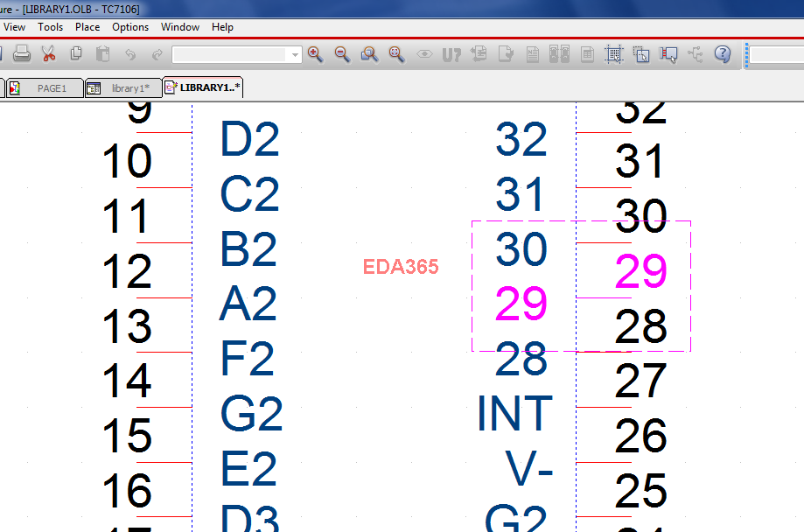The width and height of the screenshot is (804, 532).
Task: Select pin number 16 on left side
Action: point(127,491)
